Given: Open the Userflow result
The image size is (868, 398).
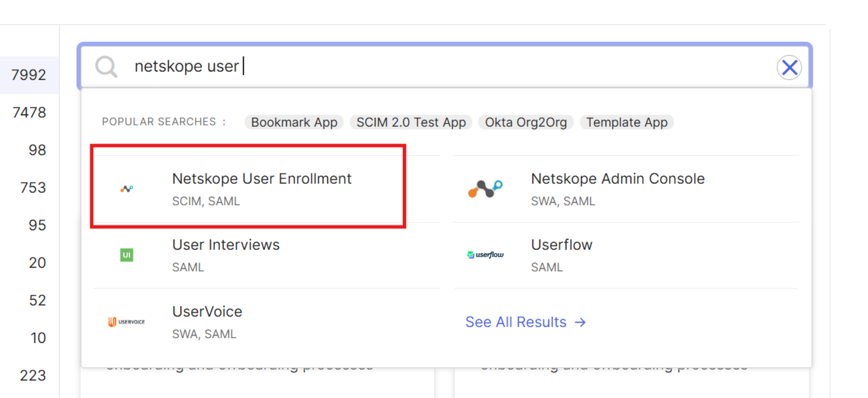Looking at the screenshot, I should point(626,255).
